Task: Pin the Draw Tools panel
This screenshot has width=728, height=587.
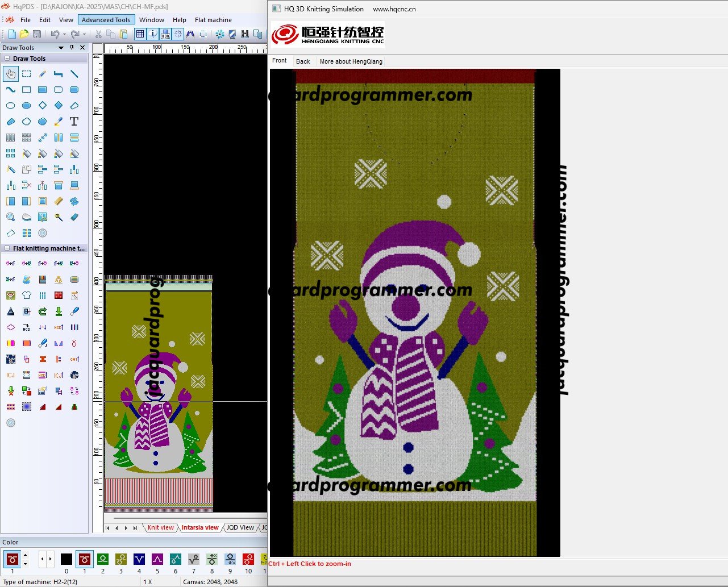Action: coord(72,48)
